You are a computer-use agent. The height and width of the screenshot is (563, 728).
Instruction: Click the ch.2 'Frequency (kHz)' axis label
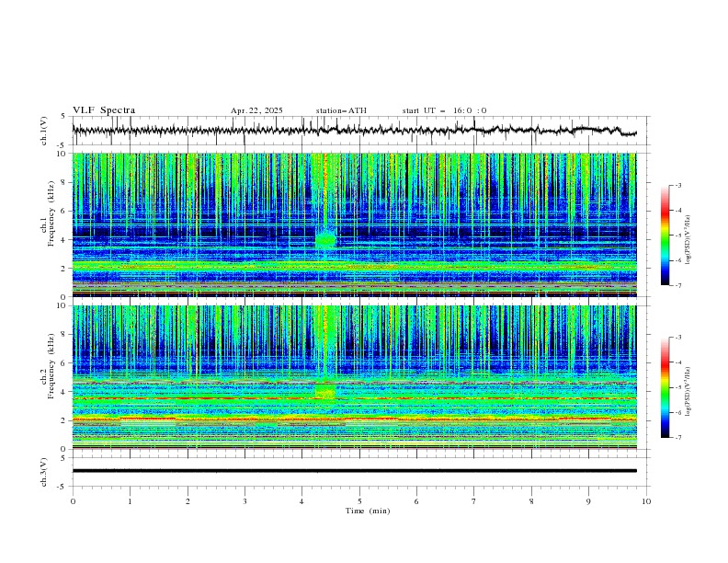pos(51,366)
